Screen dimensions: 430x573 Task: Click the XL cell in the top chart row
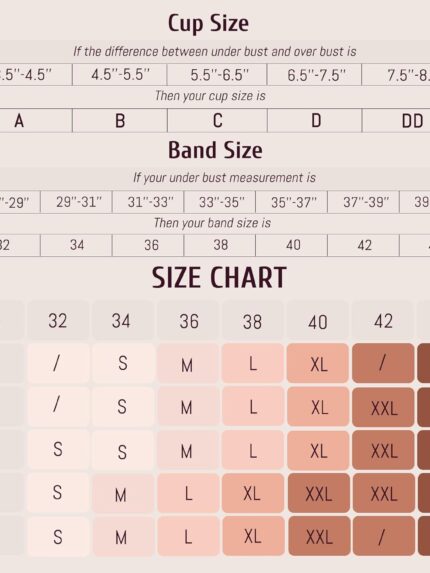[x=318, y=363]
